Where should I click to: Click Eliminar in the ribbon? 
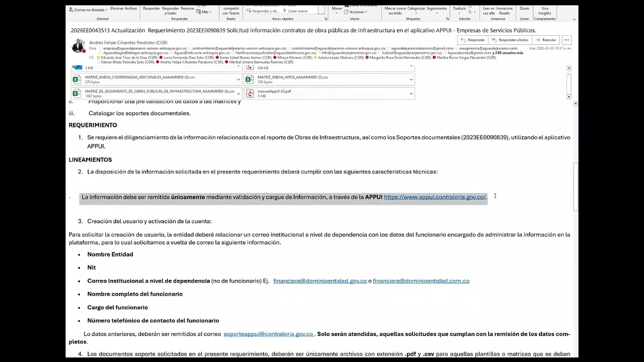click(x=117, y=9)
